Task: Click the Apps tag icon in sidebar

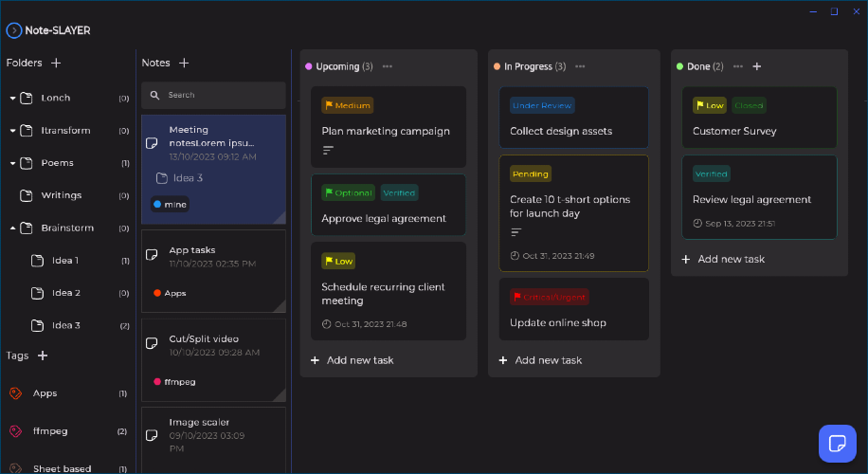Action: point(15,393)
